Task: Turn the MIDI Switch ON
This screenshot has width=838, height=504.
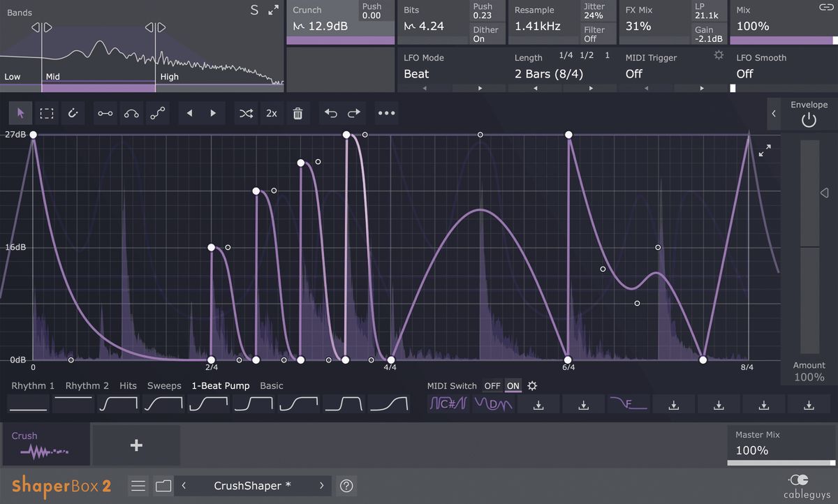Action: 513,386
